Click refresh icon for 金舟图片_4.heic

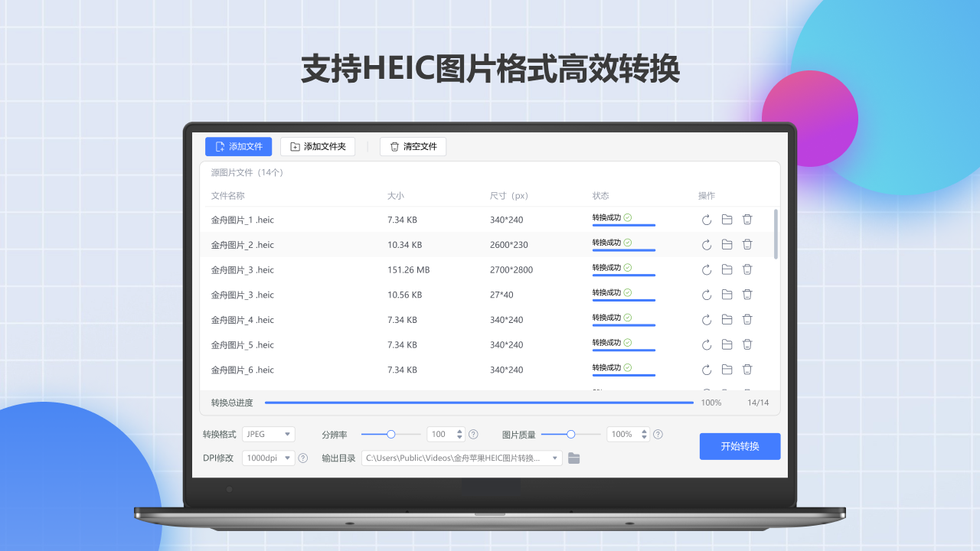706,319
